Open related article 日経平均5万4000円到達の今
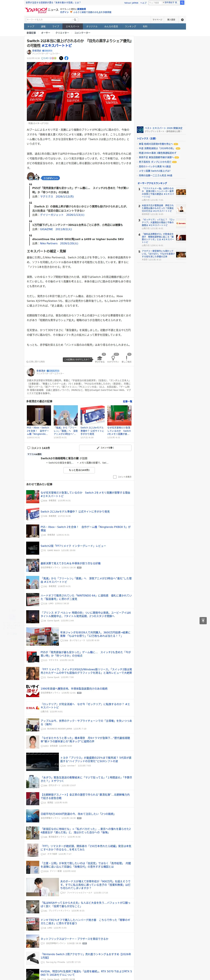210x980 pixels. (78, 814)
